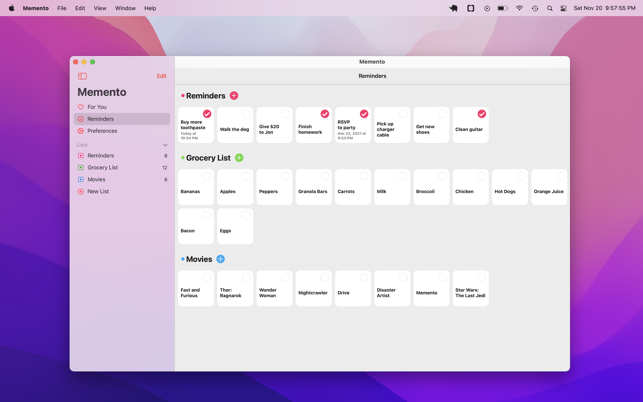Uncheck the Clean guitar reminder
The height and width of the screenshot is (402, 643).
pos(481,114)
